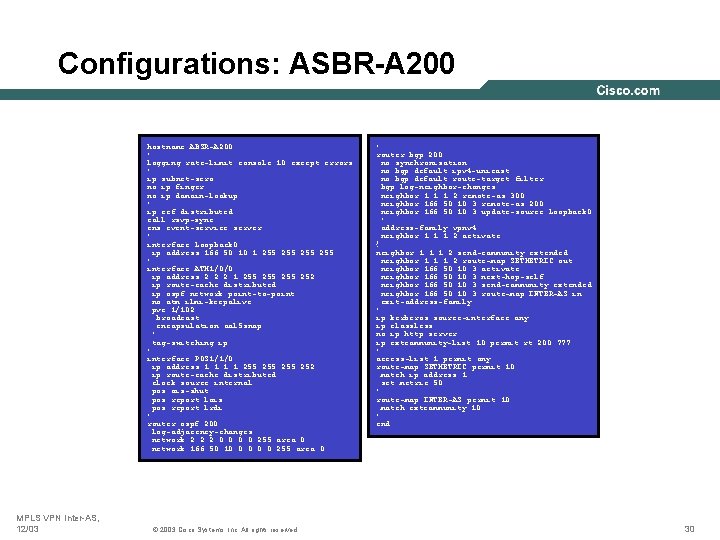Select the "broadcast" line under the pvc
The height and width of the screenshot is (540, 720).
[178, 318]
